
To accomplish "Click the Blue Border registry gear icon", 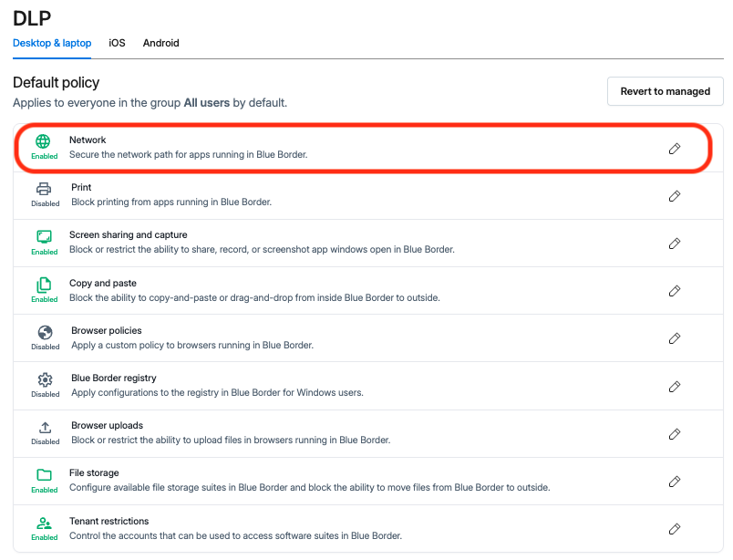I will (45, 379).
